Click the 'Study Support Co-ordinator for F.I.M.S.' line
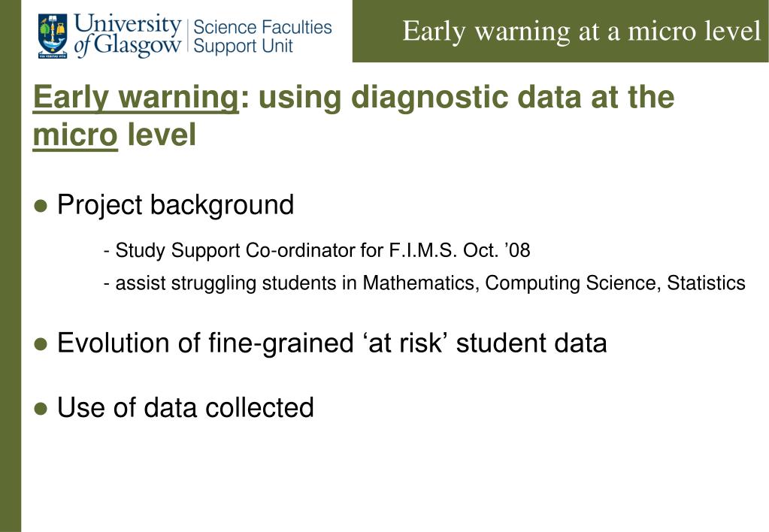The image size is (769, 532). pyautogui.click(x=316, y=250)
